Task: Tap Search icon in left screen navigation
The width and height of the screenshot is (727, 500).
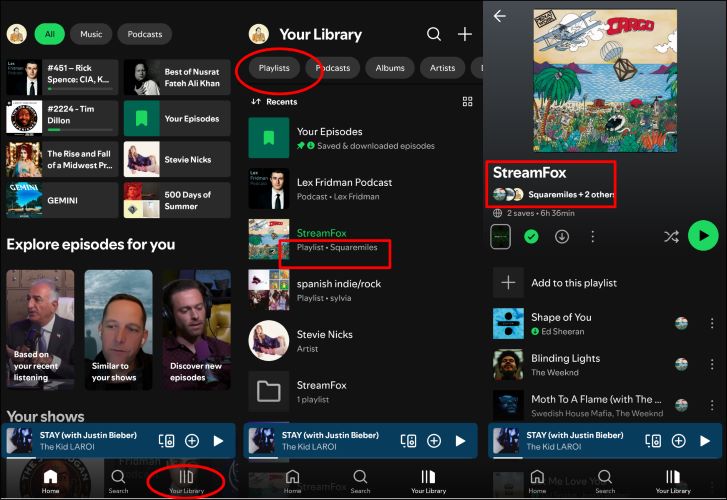Action: click(118, 481)
